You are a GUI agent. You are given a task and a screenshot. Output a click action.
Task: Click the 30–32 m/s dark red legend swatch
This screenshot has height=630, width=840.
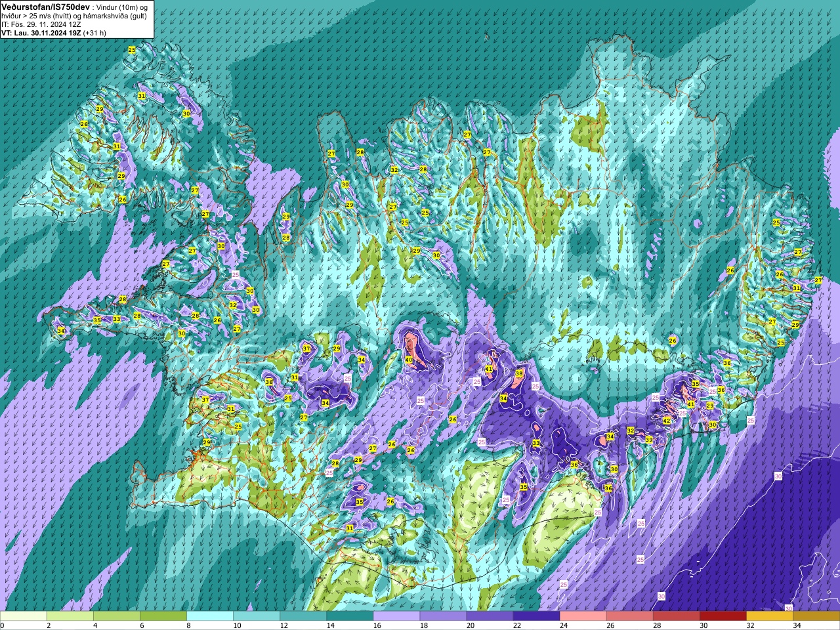click(723, 616)
